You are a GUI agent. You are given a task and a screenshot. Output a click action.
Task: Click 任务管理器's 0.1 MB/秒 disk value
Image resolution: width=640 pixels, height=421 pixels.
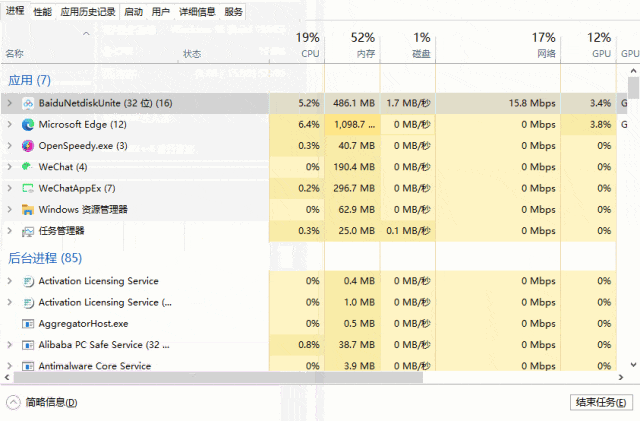[x=408, y=231]
